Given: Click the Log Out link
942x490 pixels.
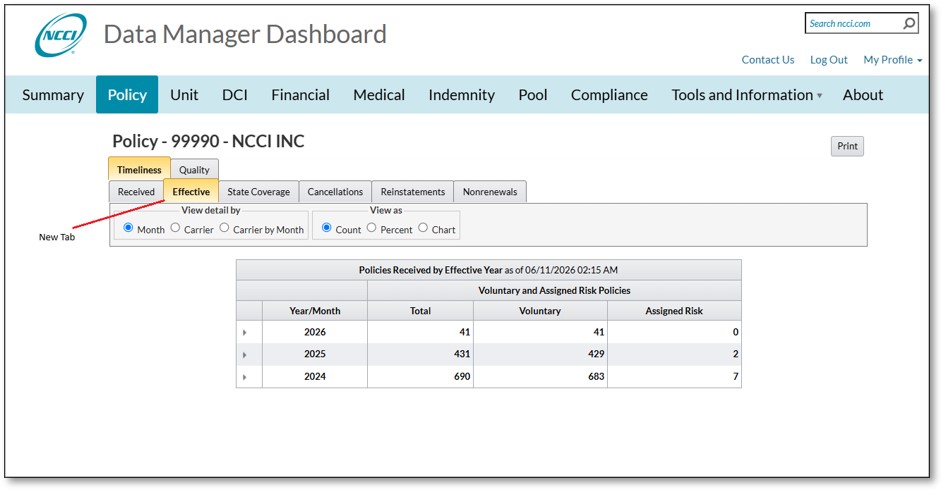Looking at the screenshot, I should coord(828,59).
